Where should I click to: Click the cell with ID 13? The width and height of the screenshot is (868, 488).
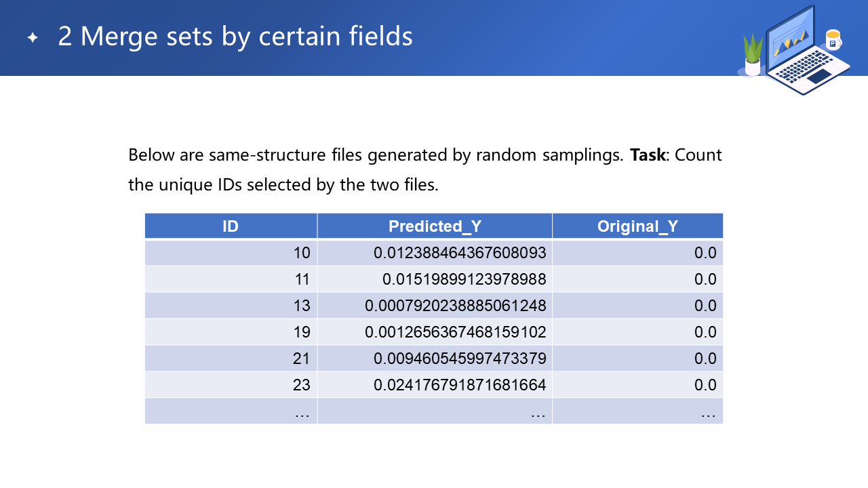tap(301, 306)
